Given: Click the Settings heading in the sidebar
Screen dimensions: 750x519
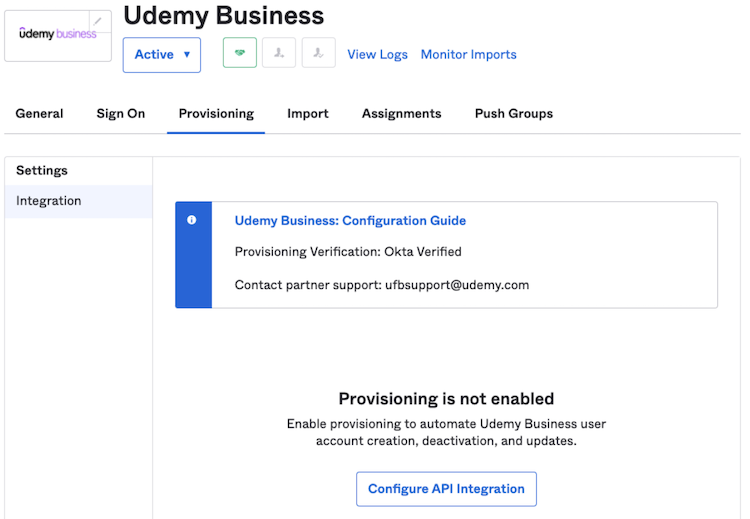Looking at the screenshot, I should coord(42,171).
